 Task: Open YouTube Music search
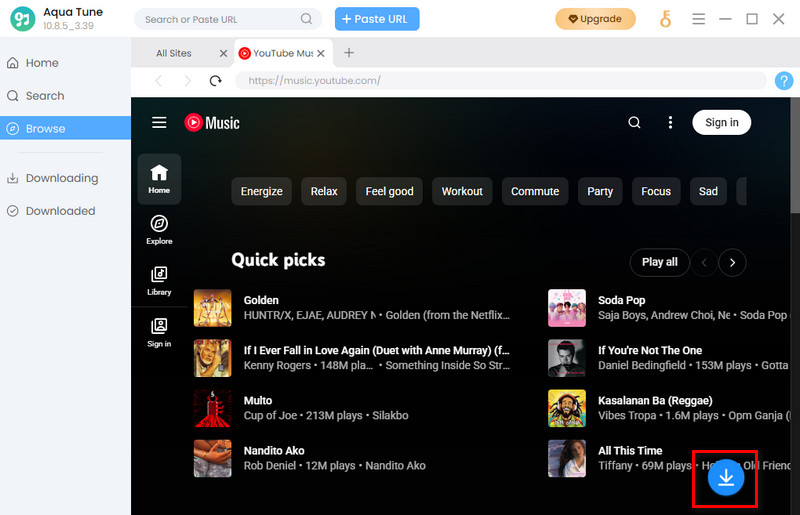click(634, 122)
